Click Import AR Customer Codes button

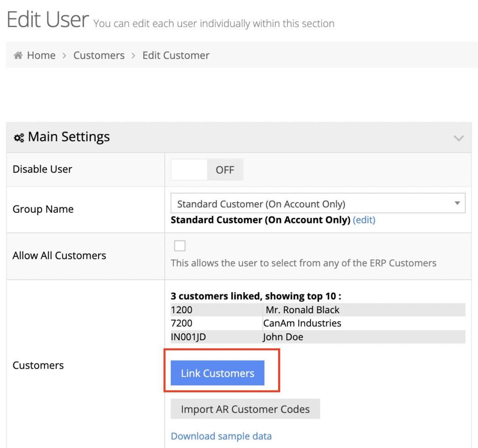[x=245, y=409]
